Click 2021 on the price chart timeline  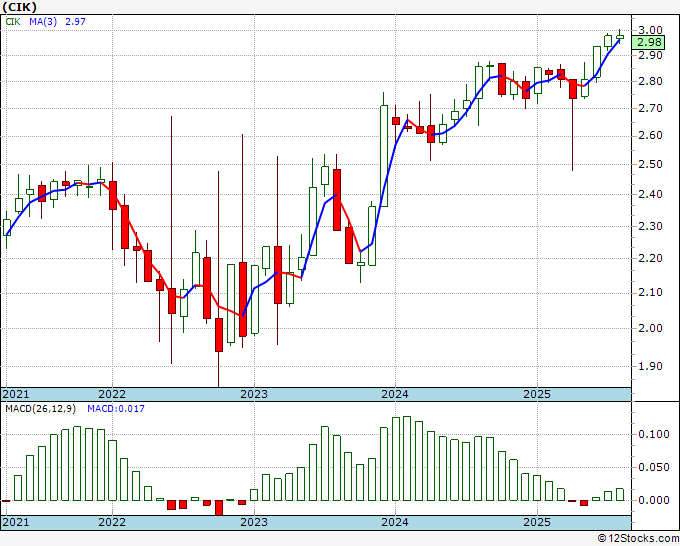coord(16,394)
